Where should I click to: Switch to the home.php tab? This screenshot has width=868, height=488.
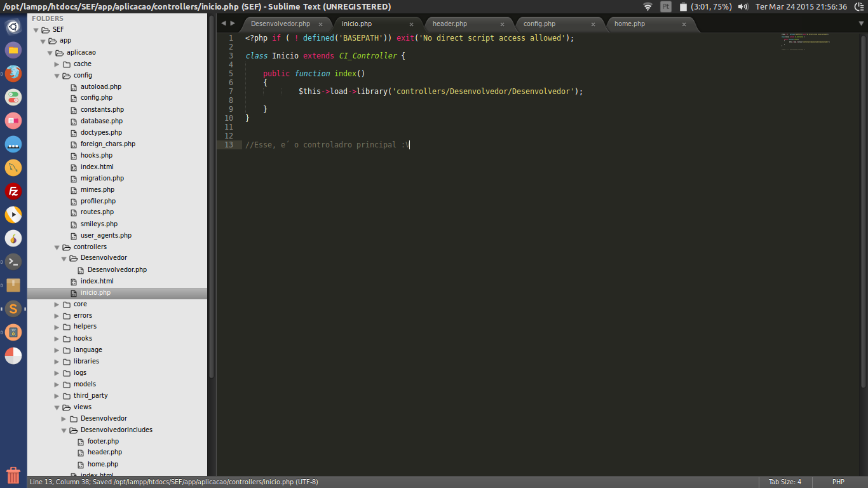[x=629, y=24]
